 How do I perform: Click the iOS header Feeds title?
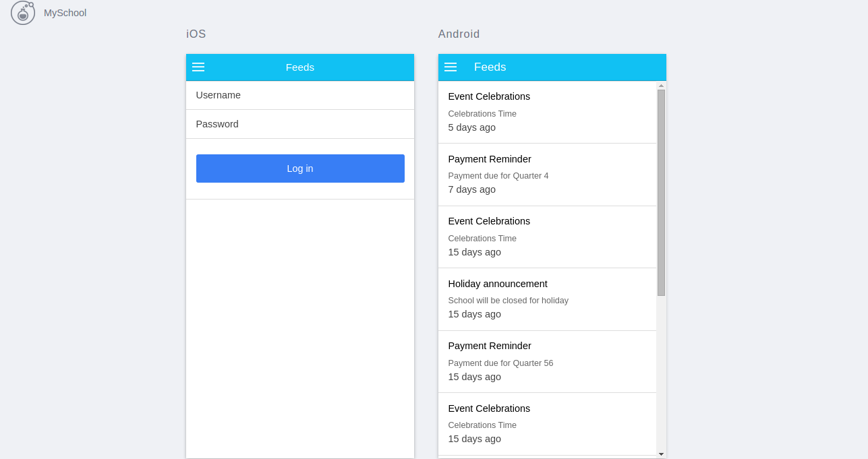pyautogui.click(x=300, y=67)
